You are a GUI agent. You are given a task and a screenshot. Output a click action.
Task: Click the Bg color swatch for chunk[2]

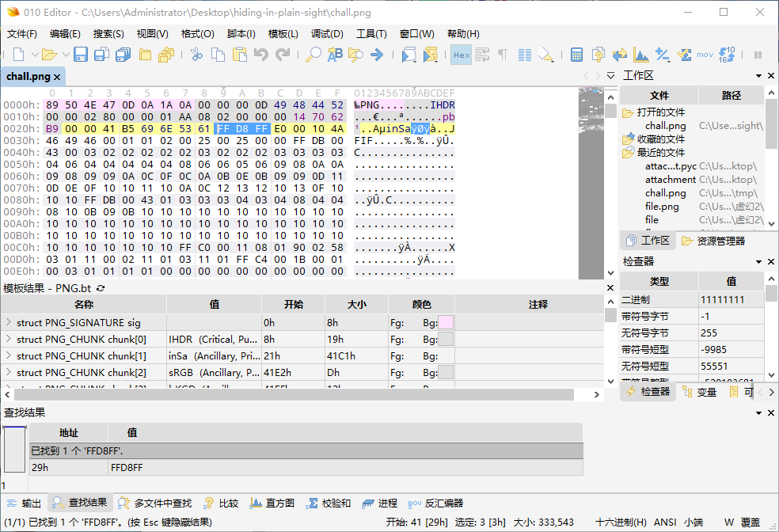(446, 373)
